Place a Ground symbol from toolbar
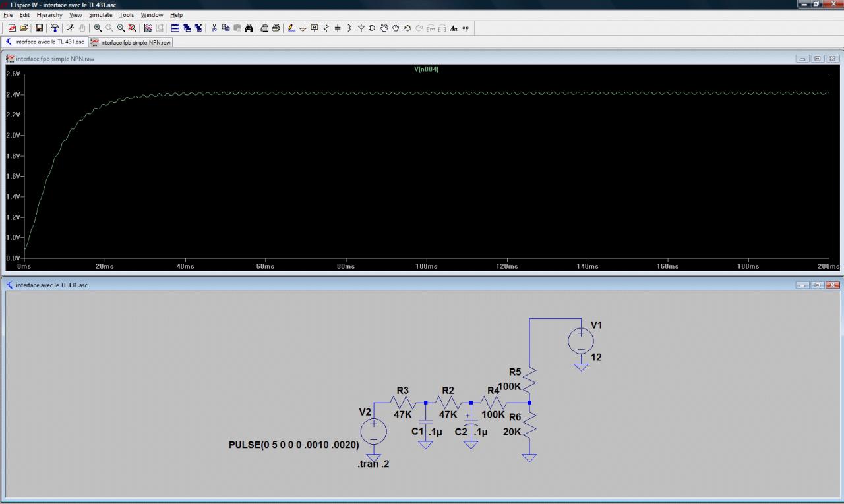Image resolution: width=844 pixels, height=504 pixels. 303,28
